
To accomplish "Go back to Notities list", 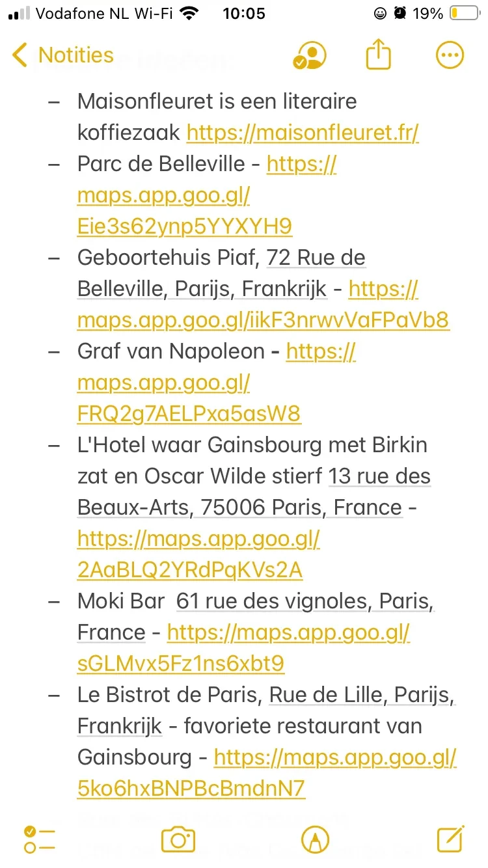I will (63, 55).
